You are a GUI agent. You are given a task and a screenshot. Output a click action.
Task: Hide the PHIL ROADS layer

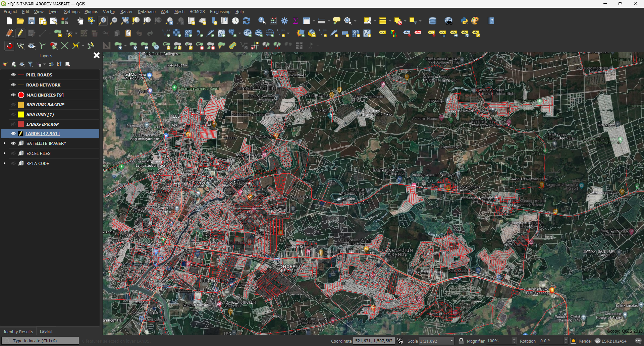(x=13, y=75)
